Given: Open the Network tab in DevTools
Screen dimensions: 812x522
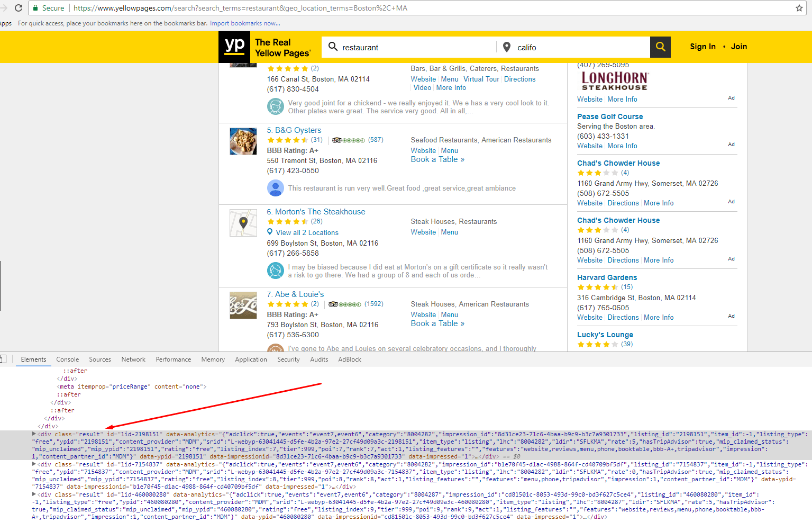Looking at the screenshot, I should [133, 359].
